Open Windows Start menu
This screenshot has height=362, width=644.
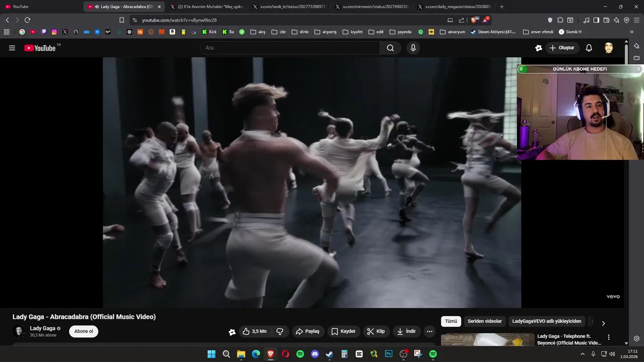click(x=211, y=354)
